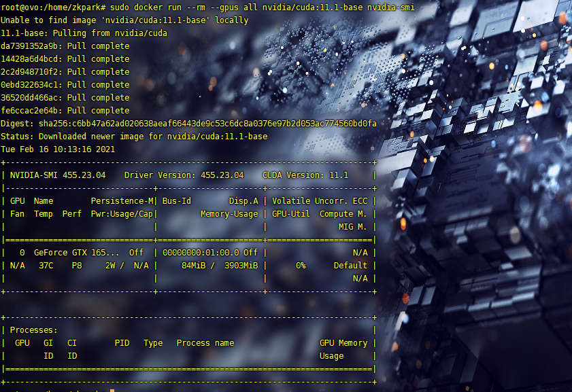Click the 'root@ovo:/home/zkpark#' prompt
The width and height of the screenshot is (572, 392).
pos(53,7)
